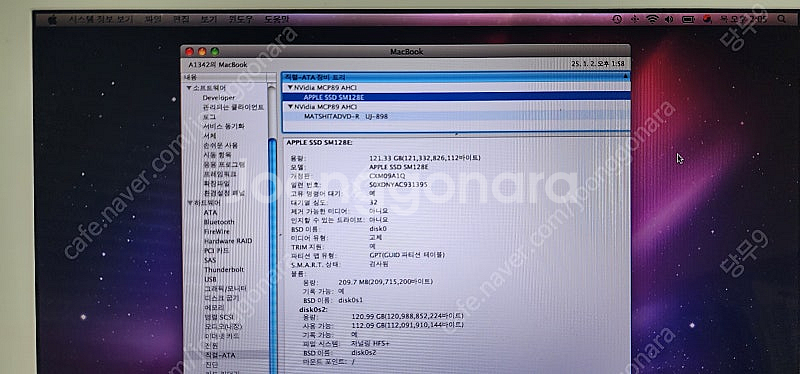
Task: Select 진단 in the sidebar
Action: tap(211, 365)
